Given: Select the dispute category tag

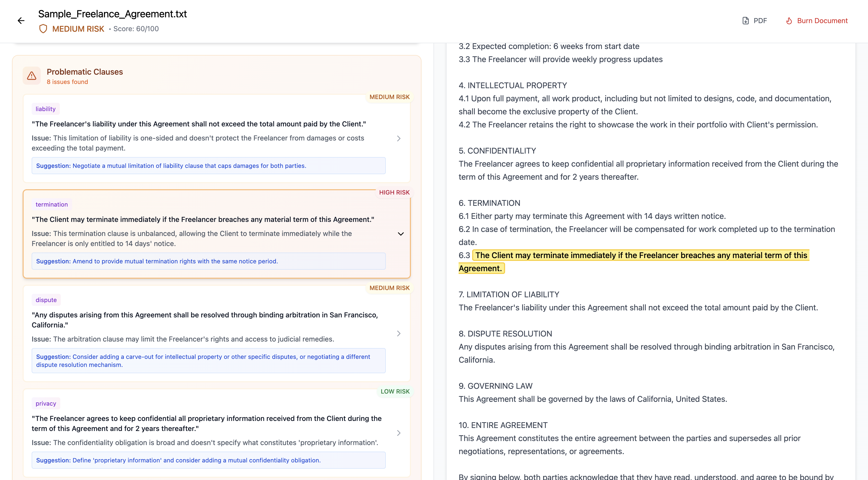Looking at the screenshot, I should click(x=46, y=300).
